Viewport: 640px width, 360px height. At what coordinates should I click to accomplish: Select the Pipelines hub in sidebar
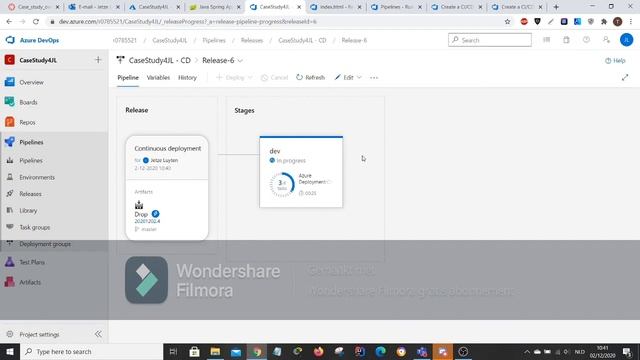[x=31, y=142]
